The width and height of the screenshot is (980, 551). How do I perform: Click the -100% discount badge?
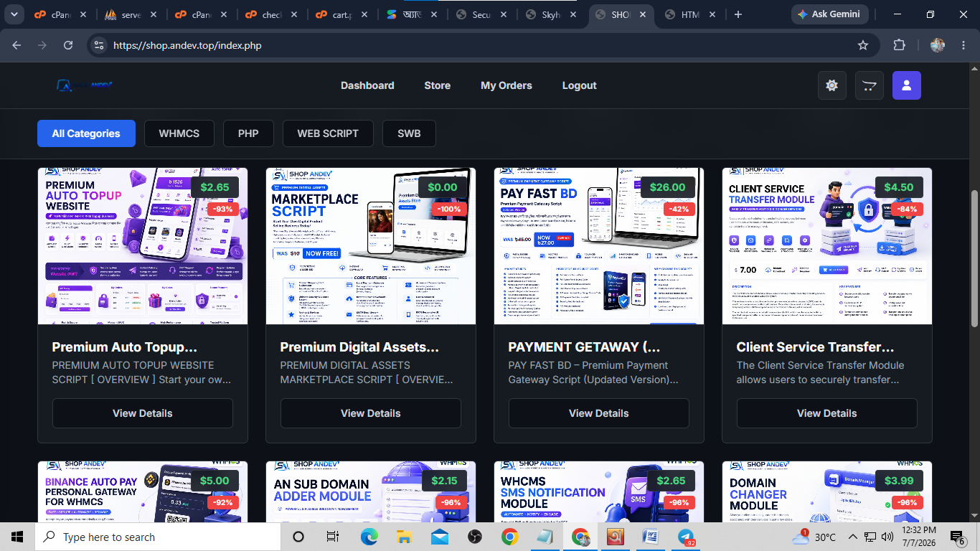(449, 209)
